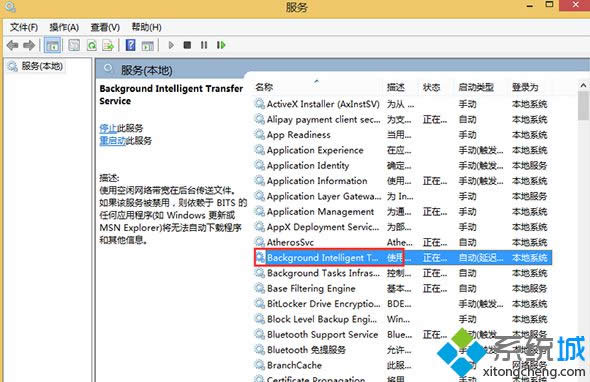Click the services list vertical scrollbar thumb
The image size is (590, 382).
(x=583, y=106)
